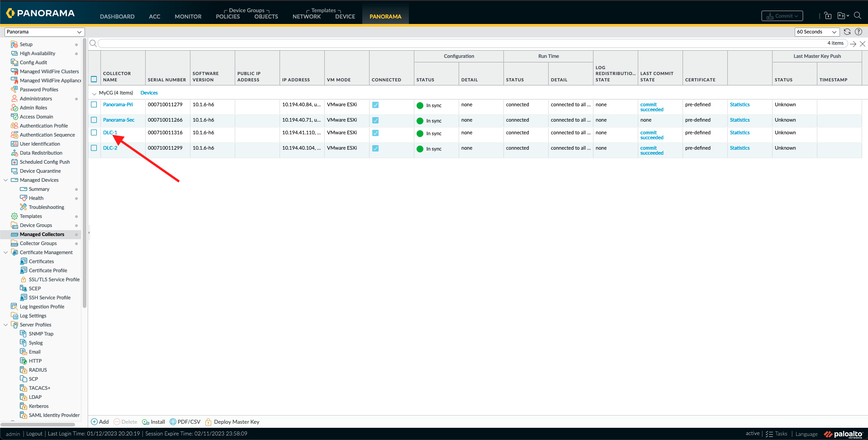The image size is (868, 440).
Task: Click the Config Audit icon in sidebar
Action: pyautogui.click(x=14, y=62)
